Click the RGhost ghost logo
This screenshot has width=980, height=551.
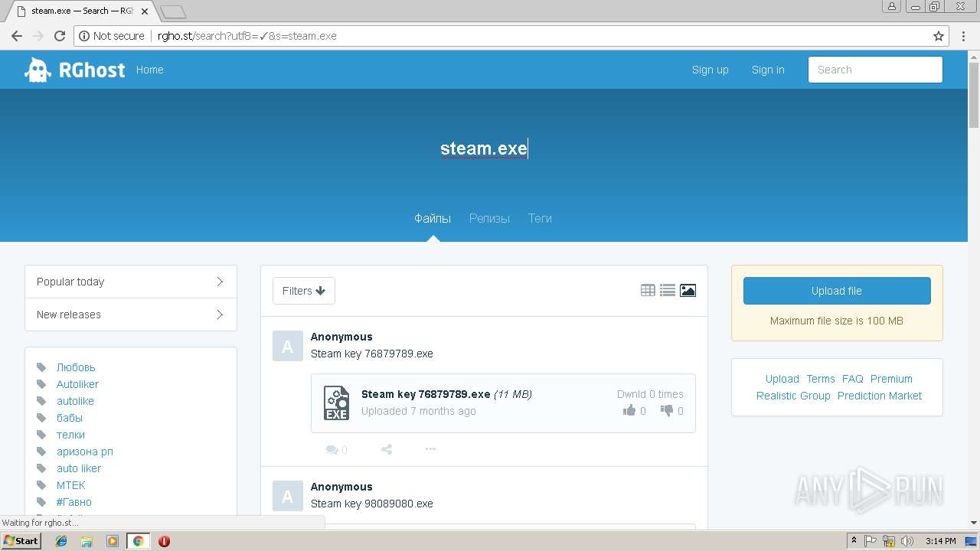(x=38, y=70)
